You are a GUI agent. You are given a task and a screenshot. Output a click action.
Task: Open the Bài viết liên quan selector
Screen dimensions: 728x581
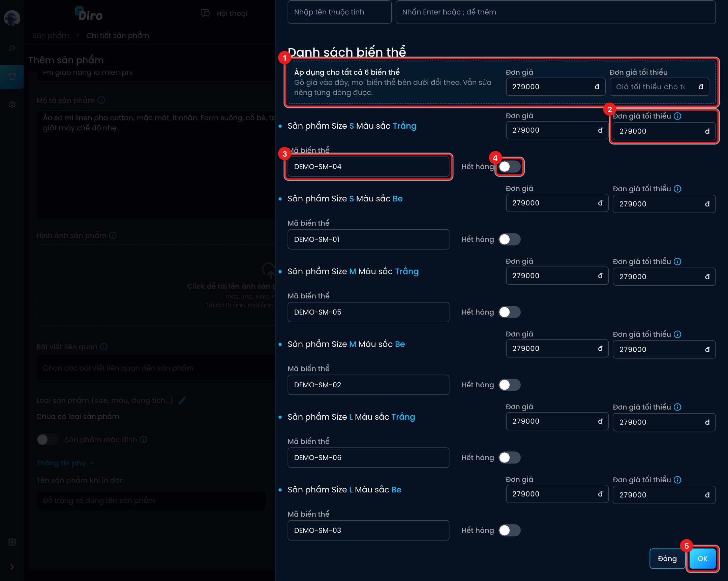click(x=156, y=368)
